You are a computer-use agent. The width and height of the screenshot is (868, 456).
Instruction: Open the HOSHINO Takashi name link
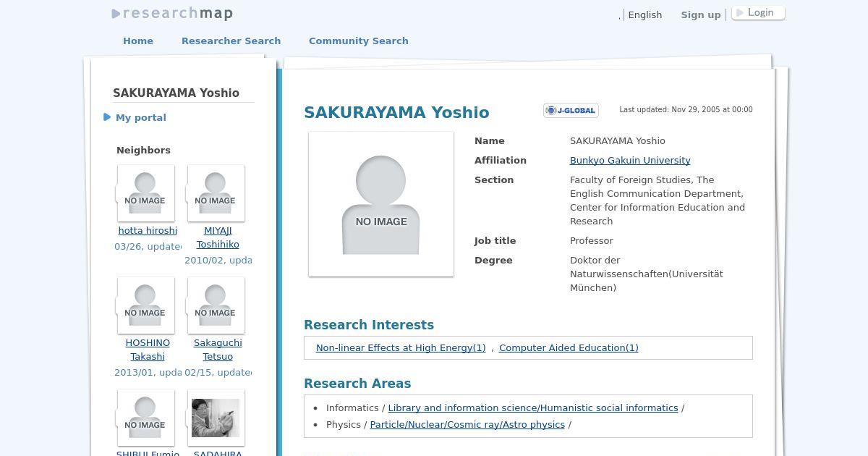pyautogui.click(x=148, y=350)
